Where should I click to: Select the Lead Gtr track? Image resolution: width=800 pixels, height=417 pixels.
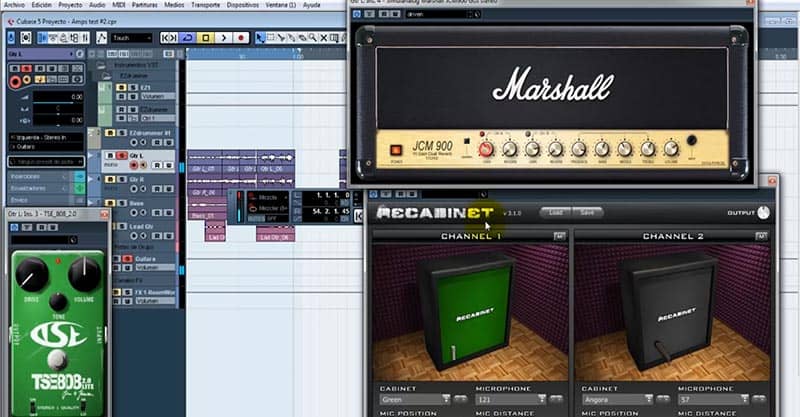[139, 226]
